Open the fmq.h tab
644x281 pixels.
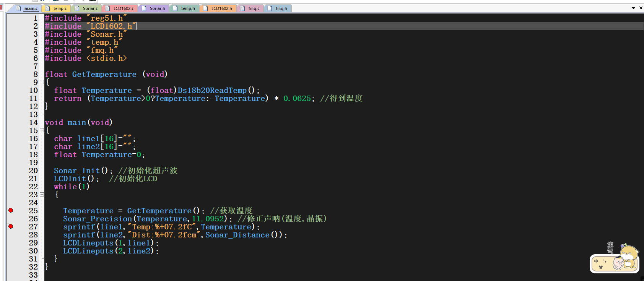pos(281,8)
